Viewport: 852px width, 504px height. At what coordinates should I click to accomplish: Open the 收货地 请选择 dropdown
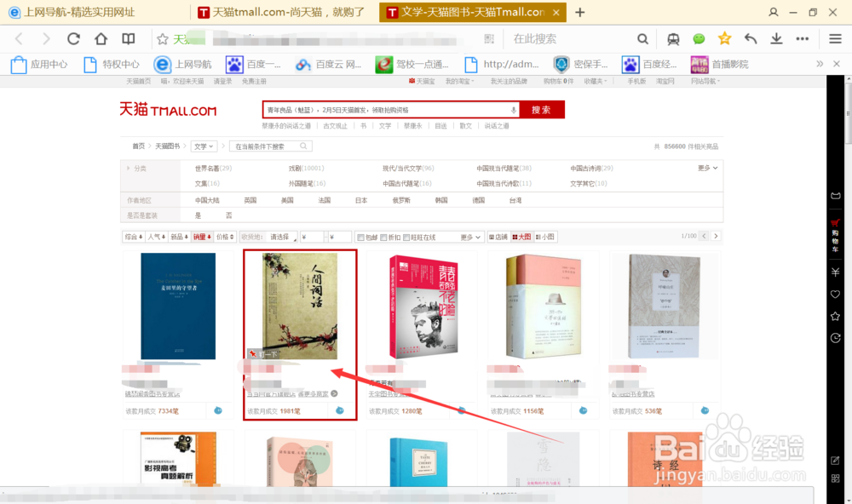click(283, 238)
